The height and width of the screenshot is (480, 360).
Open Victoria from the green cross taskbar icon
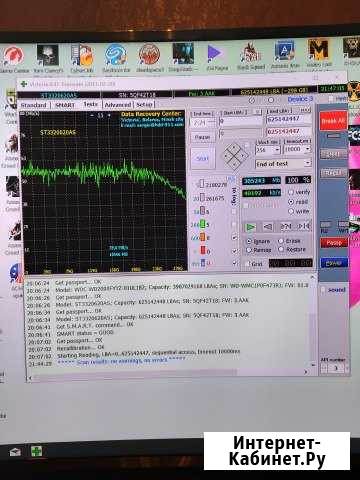pyautogui.click(x=36, y=451)
